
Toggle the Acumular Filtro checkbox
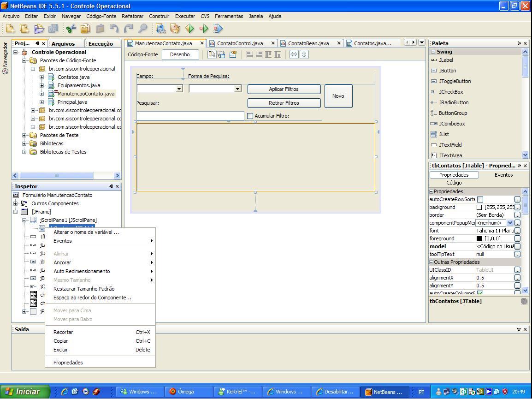click(250, 116)
